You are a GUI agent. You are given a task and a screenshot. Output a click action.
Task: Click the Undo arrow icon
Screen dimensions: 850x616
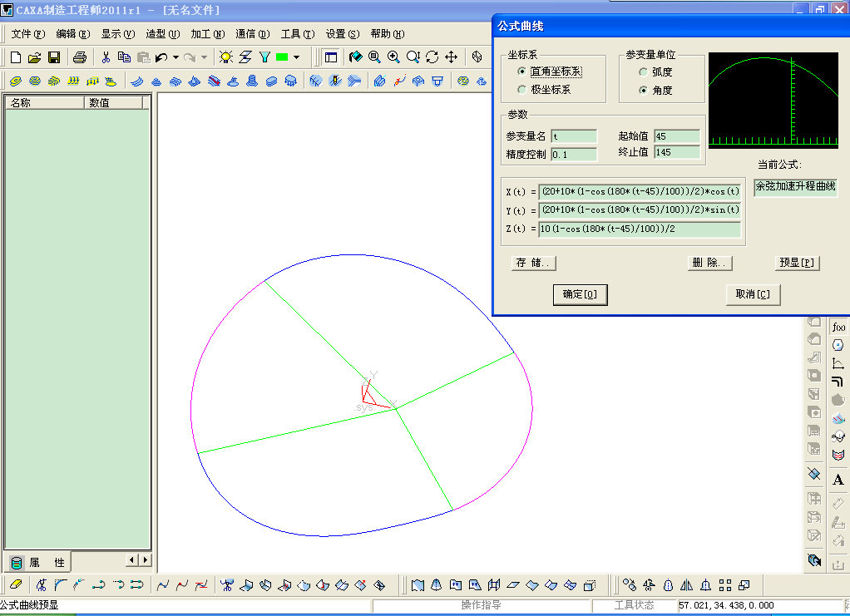pos(161,57)
